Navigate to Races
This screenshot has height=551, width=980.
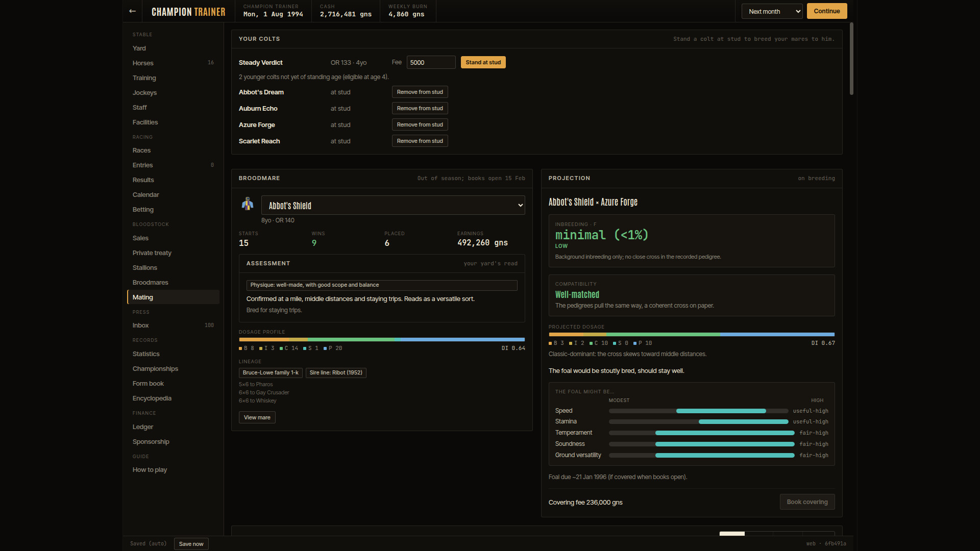point(173,151)
